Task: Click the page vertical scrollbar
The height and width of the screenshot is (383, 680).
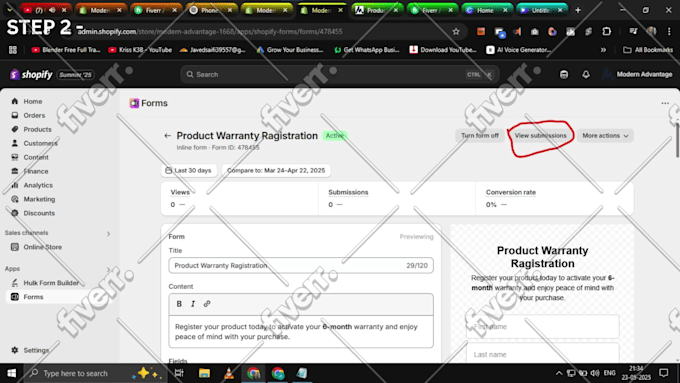Action: (677, 141)
